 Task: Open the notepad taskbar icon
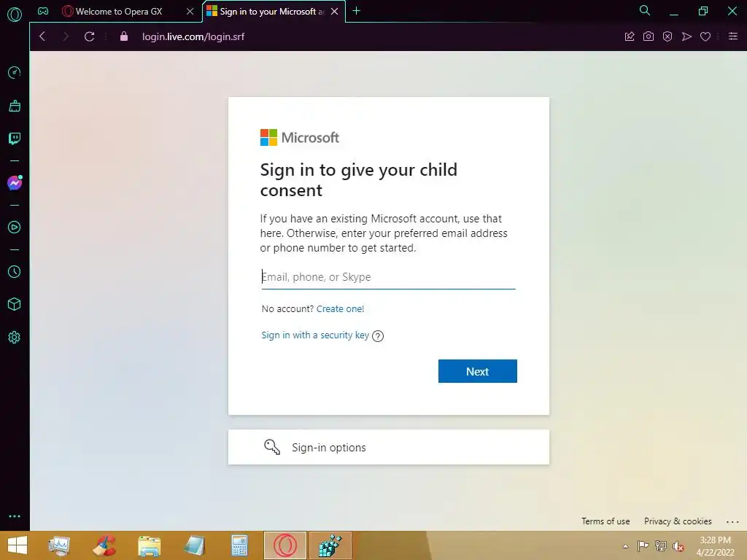pos(194,545)
